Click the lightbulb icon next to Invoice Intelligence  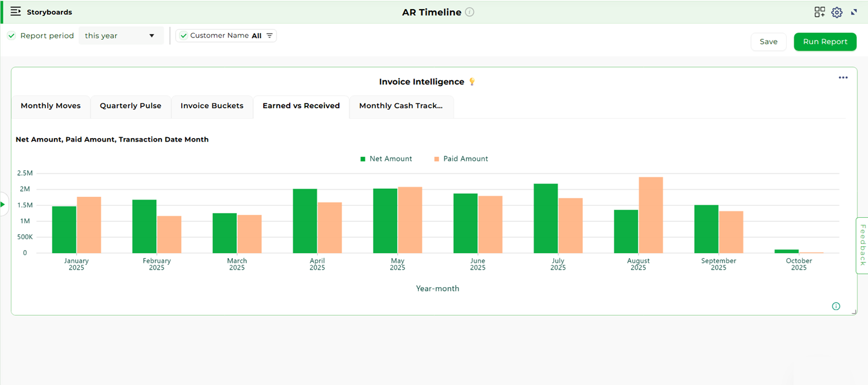[471, 82]
